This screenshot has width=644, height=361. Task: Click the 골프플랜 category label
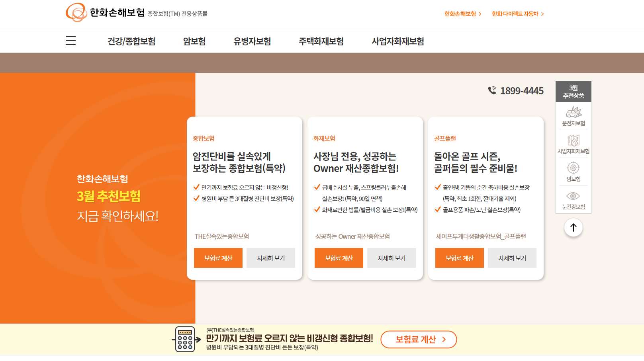(445, 139)
